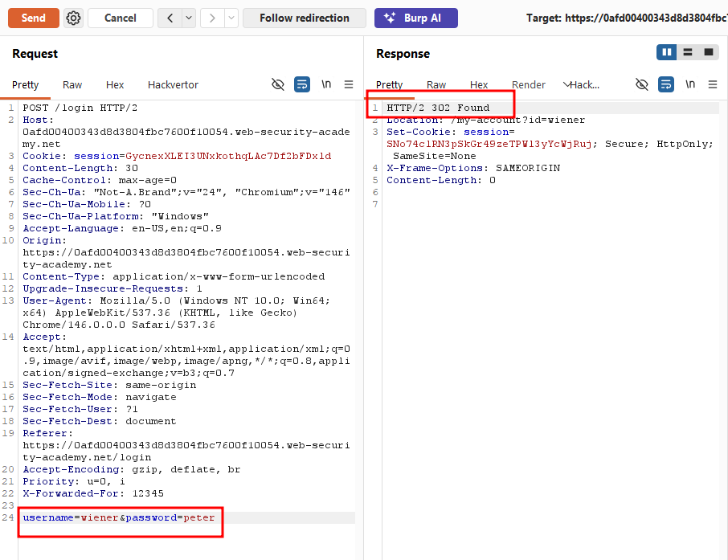The image size is (728, 560).
Task: Select side-by-side split layout icon
Action: (x=667, y=52)
